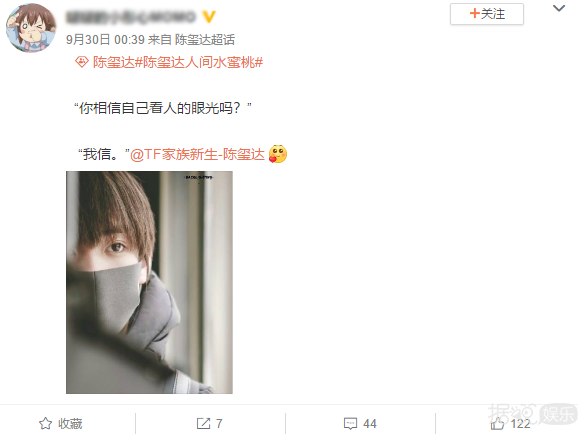Click the repost share icon
Viewport: 578px width, 434px height.
click(203, 423)
